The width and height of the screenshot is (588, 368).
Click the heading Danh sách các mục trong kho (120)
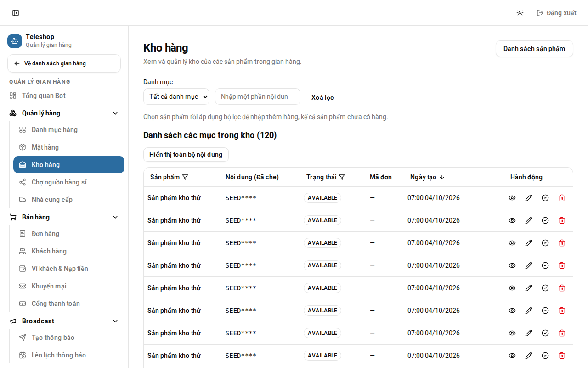coord(210,135)
